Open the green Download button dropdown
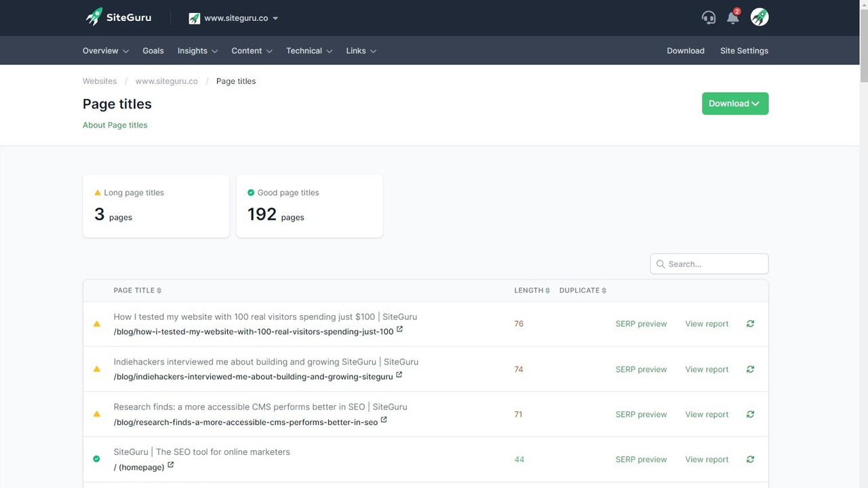This screenshot has height=488, width=868. [x=735, y=103]
